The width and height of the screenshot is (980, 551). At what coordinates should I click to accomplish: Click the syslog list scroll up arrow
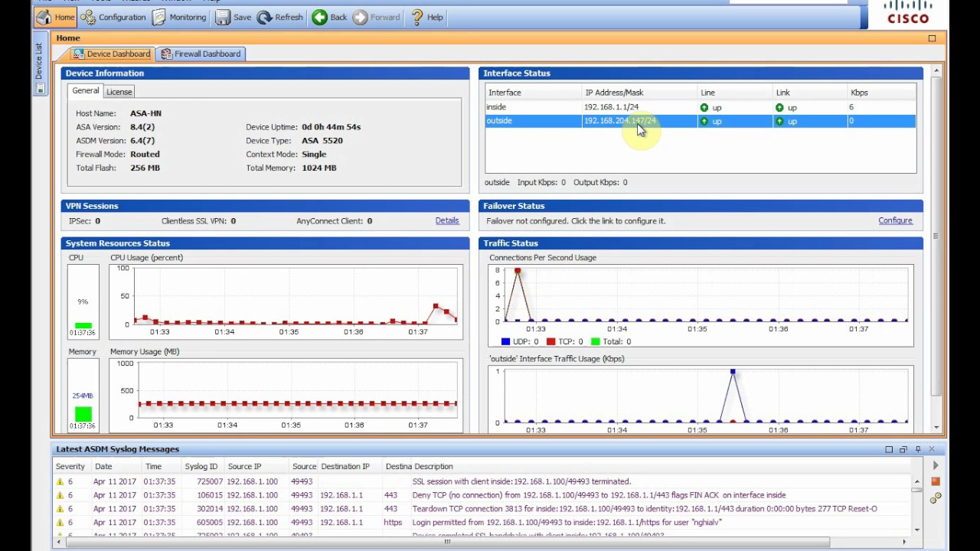(916, 481)
